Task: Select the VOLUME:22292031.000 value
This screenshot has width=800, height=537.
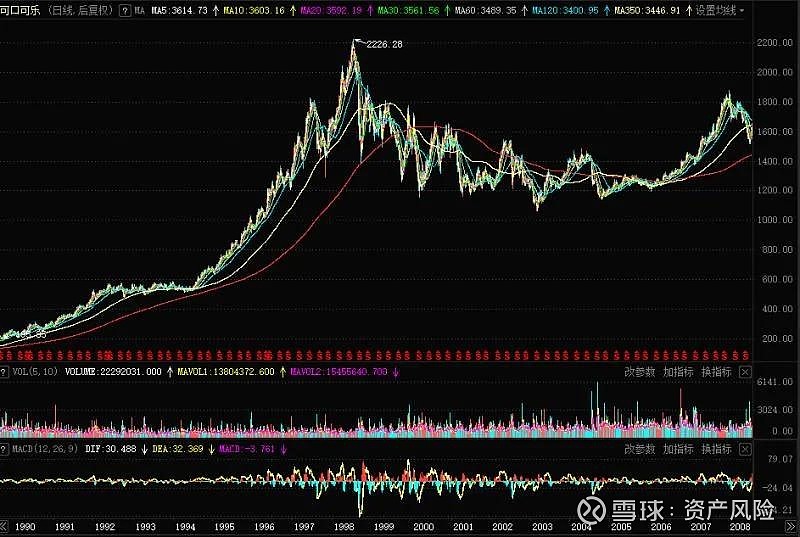Action: pyautogui.click(x=113, y=372)
